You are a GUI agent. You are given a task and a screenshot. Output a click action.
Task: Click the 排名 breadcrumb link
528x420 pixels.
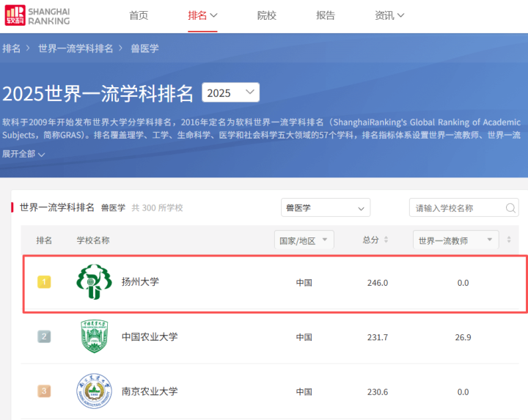pyautogui.click(x=12, y=48)
